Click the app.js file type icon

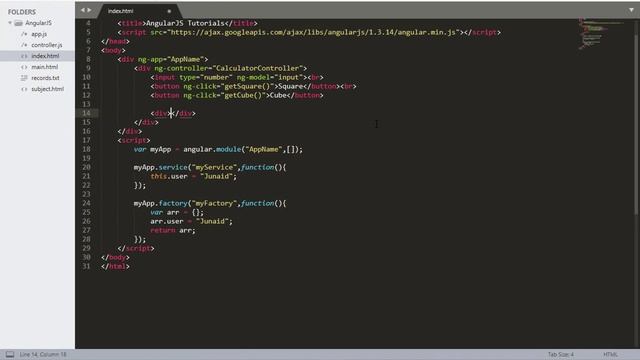point(24,34)
